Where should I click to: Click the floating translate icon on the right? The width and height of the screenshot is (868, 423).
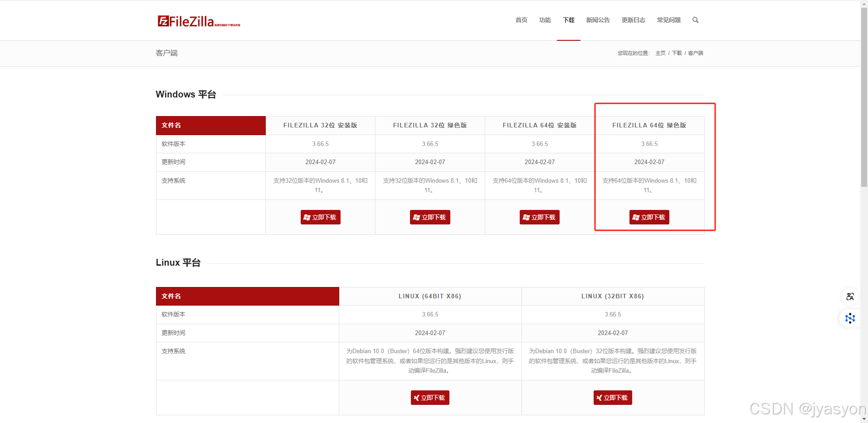click(850, 297)
